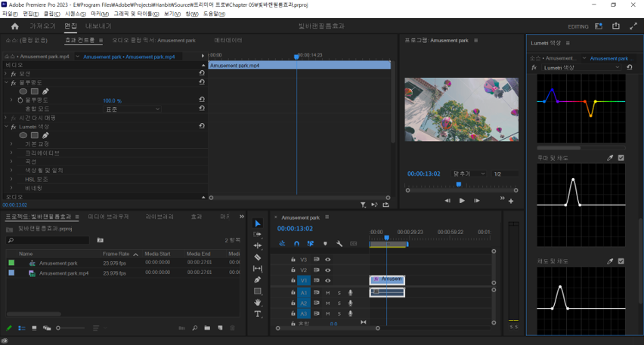The image size is (644, 345).
Task: Select the Pen tool in tools panel
Action: click(258, 280)
